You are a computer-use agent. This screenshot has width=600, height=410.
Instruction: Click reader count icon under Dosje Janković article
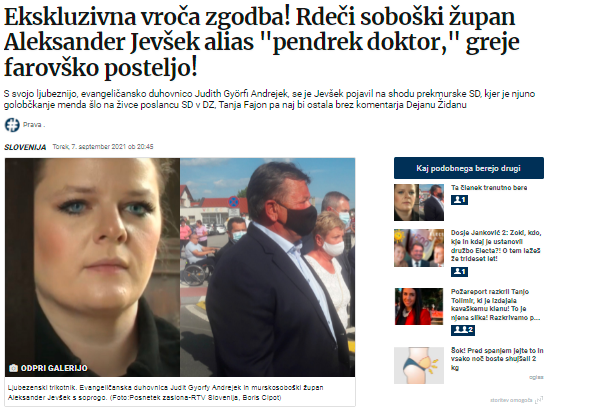click(x=459, y=272)
